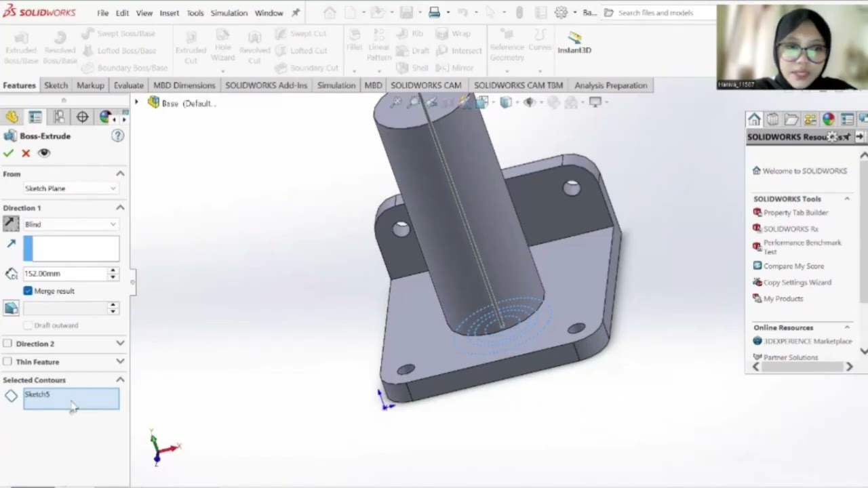Open Custom Properties tab in task pane
This screenshot has width=868, height=488.
[x=847, y=119]
